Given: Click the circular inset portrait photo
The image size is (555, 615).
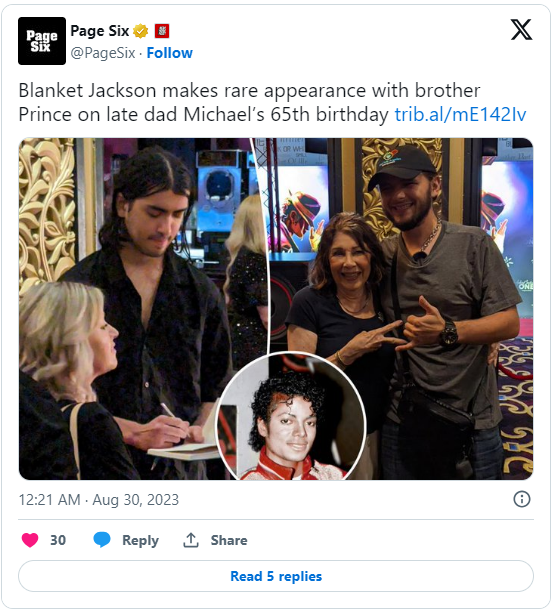Looking at the screenshot, I should pyautogui.click(x=291, y=417).
